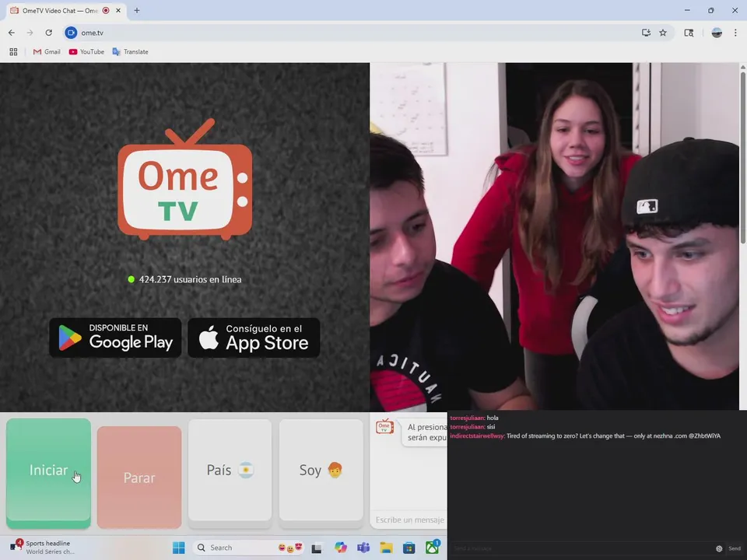The height and width of the screenshot is (560, 747).
Task: Open the Translate bookmark
Action: [130, 51]
